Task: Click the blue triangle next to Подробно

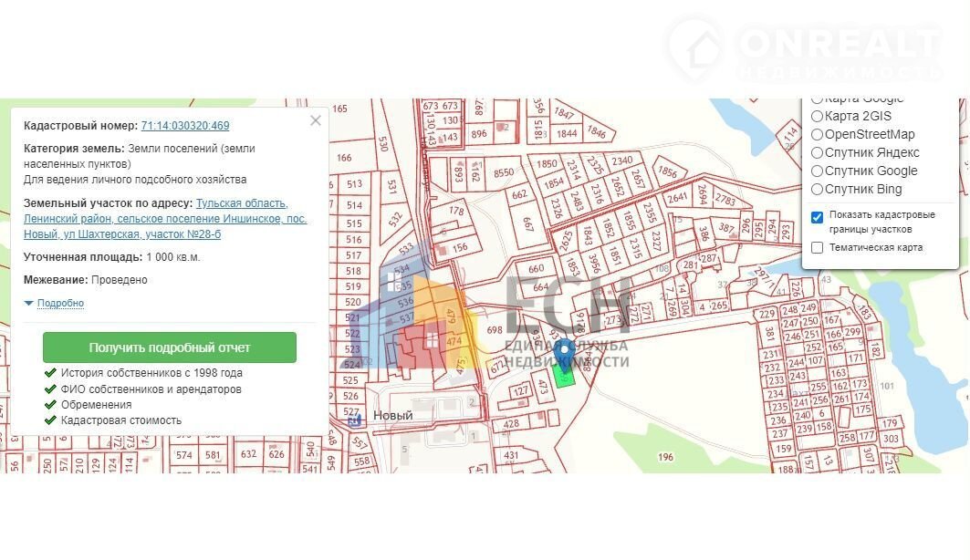Action: pyautogui.click(x=29, y=304)
